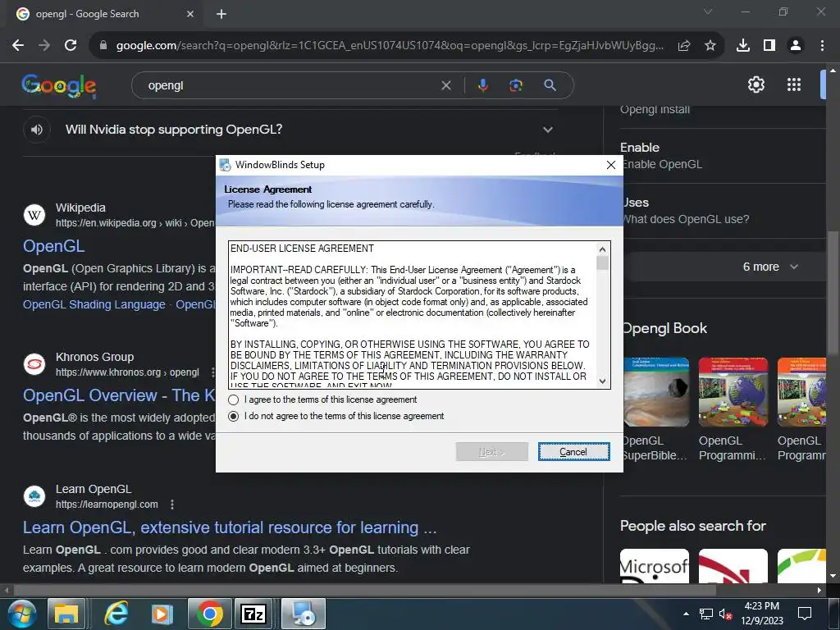Screen dimensions: 840x630
Task: Open 'OpenGL Shading Language' sublink
Action: point(94,305)
